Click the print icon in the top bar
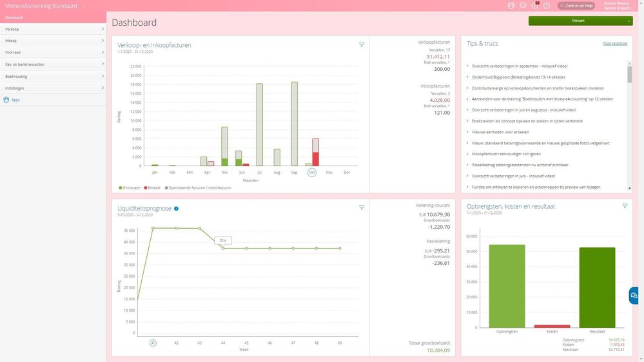Viewport: 644px width, 362px height. pos(511,6)
